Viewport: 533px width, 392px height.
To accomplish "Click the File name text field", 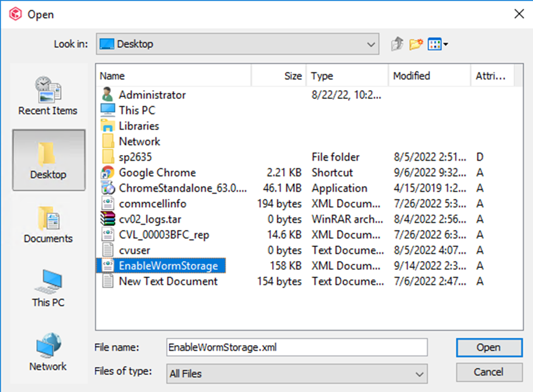I will [297, 348].
